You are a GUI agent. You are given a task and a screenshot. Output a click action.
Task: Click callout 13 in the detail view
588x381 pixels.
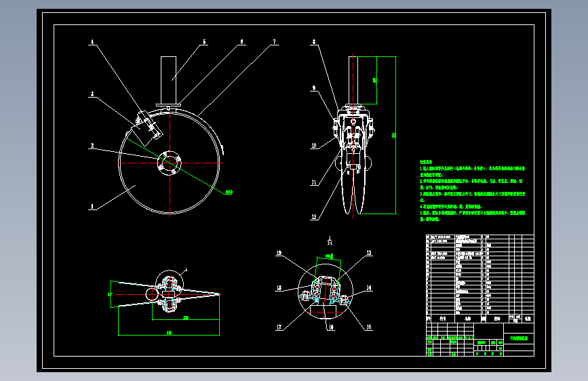click(369, 253)
